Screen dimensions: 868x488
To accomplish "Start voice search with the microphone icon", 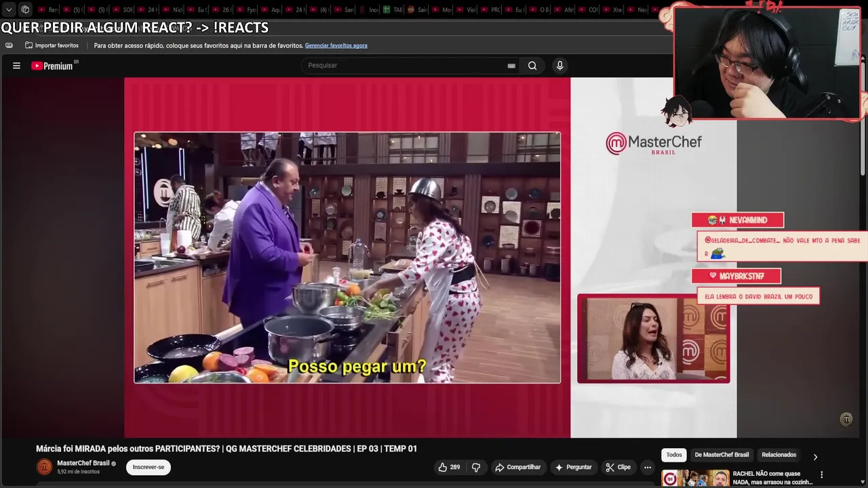I will (559, 66).
